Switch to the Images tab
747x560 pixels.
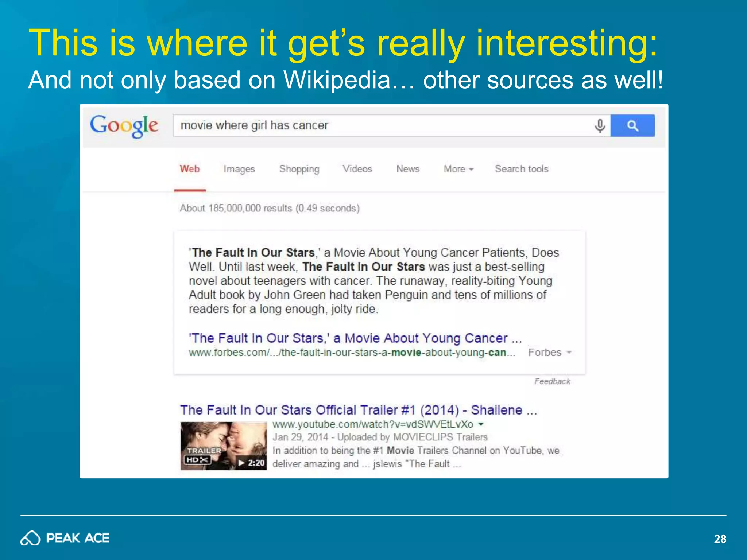click(x=239, y=169)
